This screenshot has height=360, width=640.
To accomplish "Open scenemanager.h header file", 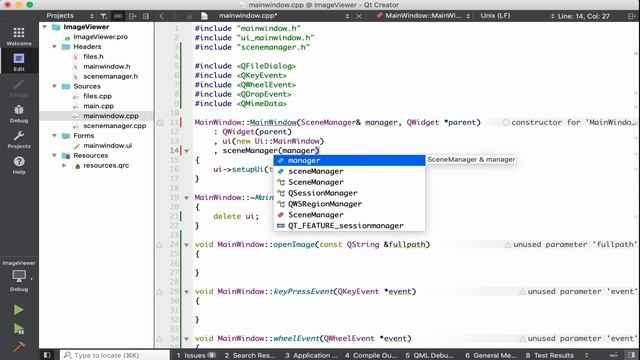I will pos(111,76).
